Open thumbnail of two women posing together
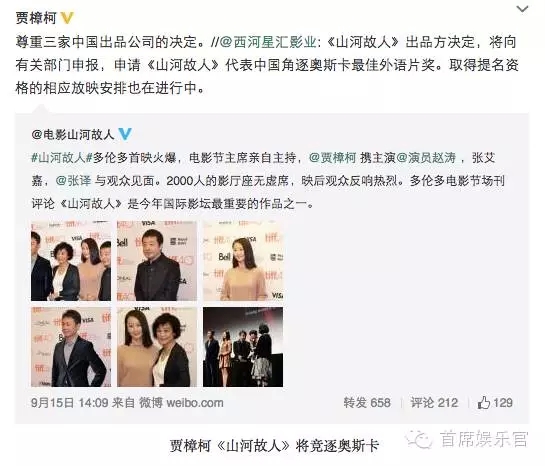The image size is (545, 466). point(157,347)
